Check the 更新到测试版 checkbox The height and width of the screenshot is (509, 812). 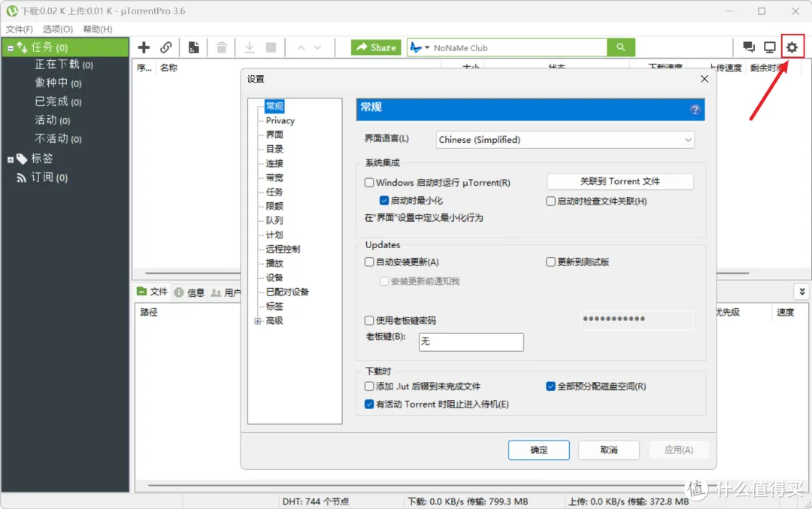(550, 262)
